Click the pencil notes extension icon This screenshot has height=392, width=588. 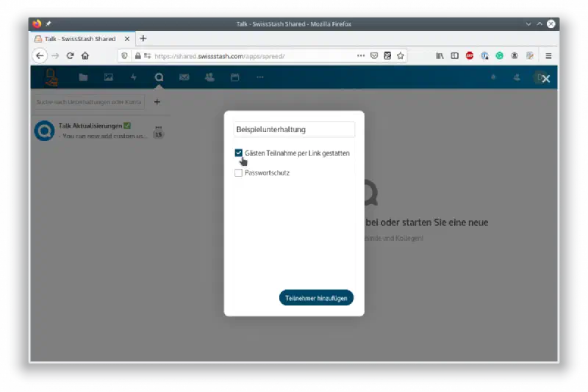point(529,56)
